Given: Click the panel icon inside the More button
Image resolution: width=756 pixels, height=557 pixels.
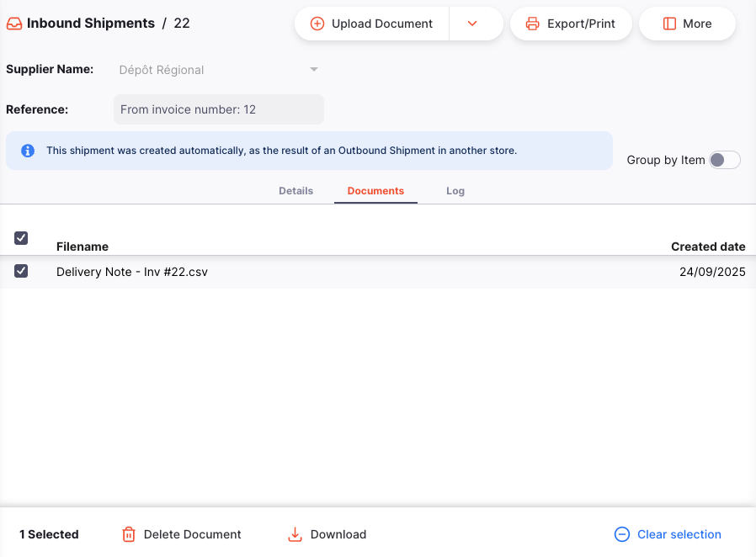Looking at the screenshot, I should pyautogui.click(x=669, y=24).
